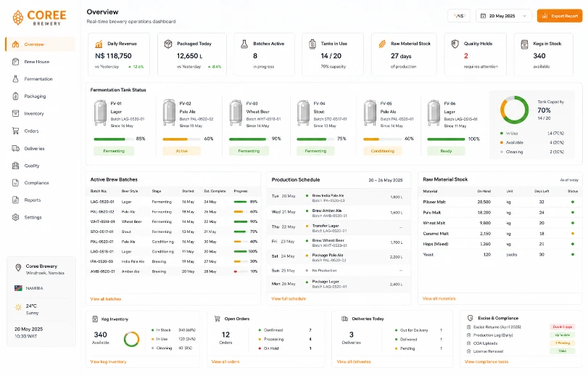Click the Tank Capacity donut chart
Image resolution: width=588 pixels, height=376 pixels.
(x=514, y=110)
